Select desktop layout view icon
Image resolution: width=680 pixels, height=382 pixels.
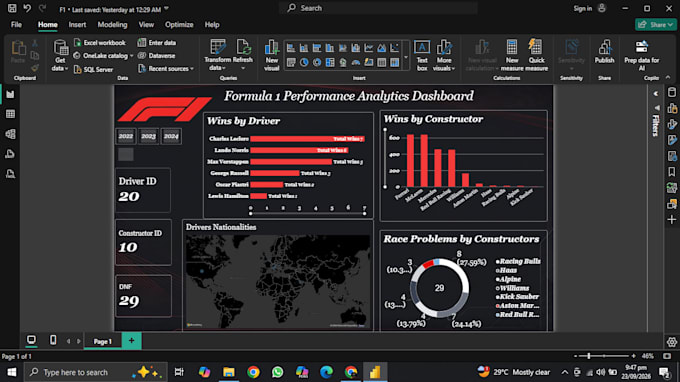[31, 340]
